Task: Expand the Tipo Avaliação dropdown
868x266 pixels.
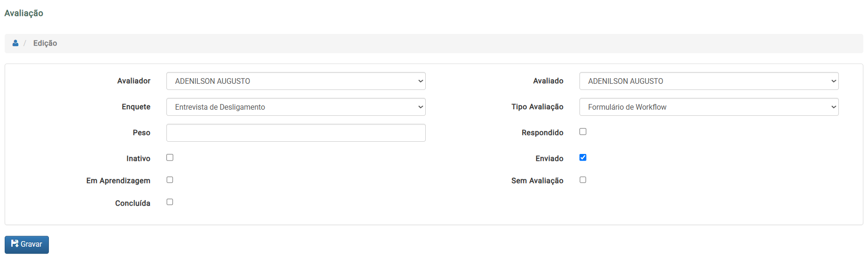Action: [709, 107]
